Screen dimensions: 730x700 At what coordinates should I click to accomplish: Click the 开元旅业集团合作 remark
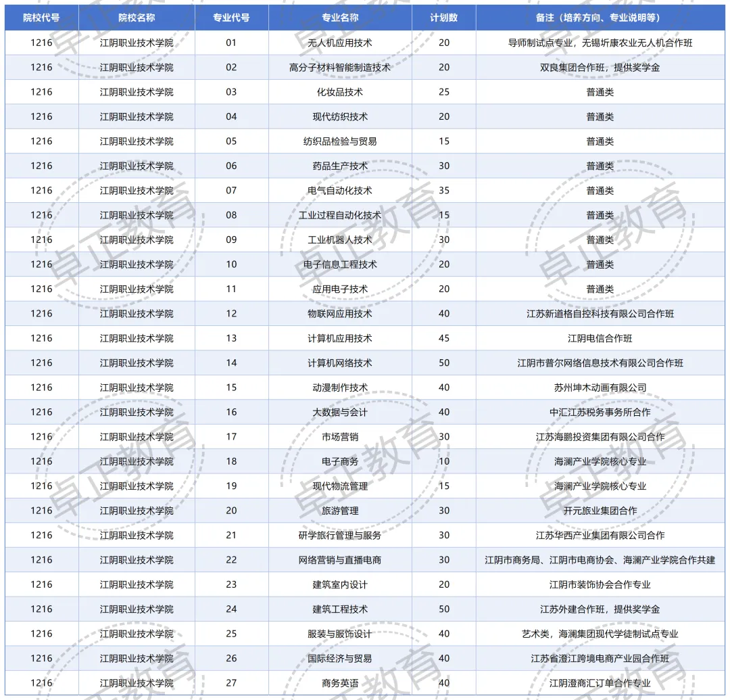(600, 511)
